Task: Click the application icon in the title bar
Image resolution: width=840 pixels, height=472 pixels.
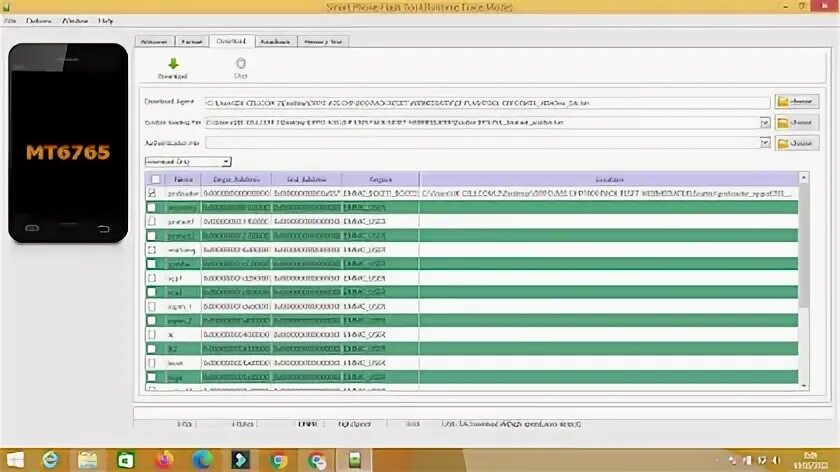Action: pyautogui.click(x=6, y=6)
